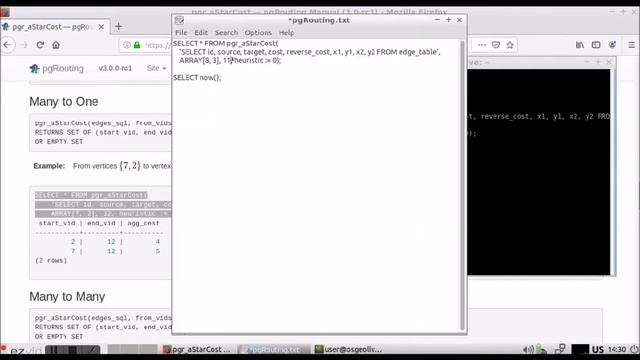Reload the Firefox page
640x360 pixels.
click(40, 45)
